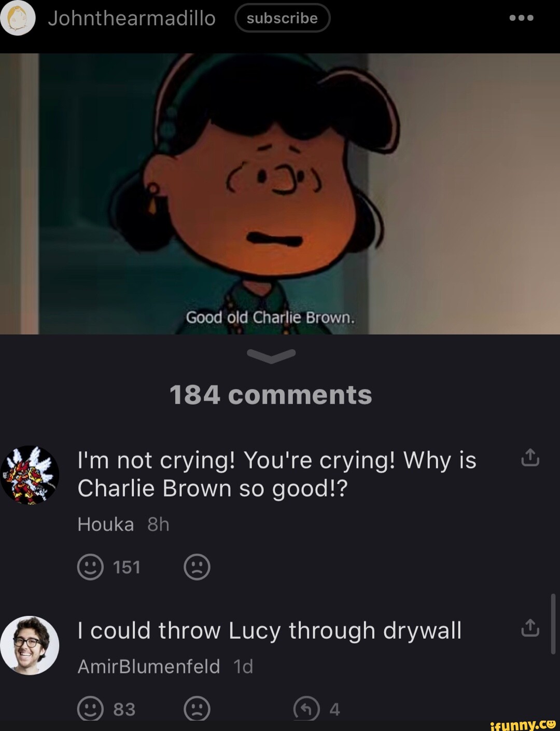Toggle smile like on AmirBlumenfeld's comment
Image resolution: width=560 pixels, height=731 pixels.
(90, 709)
